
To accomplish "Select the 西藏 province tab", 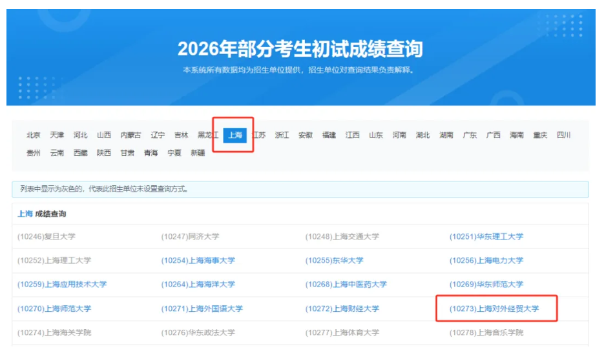I will point(80,153).
